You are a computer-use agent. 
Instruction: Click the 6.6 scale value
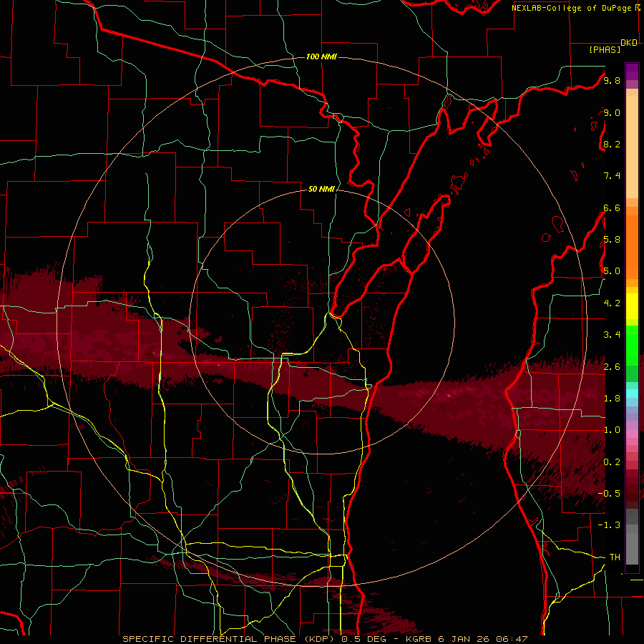point(612,208)
